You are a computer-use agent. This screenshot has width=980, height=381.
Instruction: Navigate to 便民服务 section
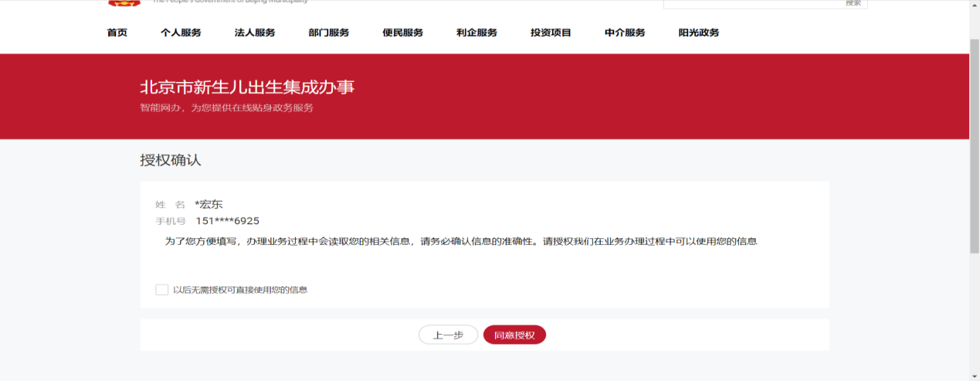click(403, 32)
